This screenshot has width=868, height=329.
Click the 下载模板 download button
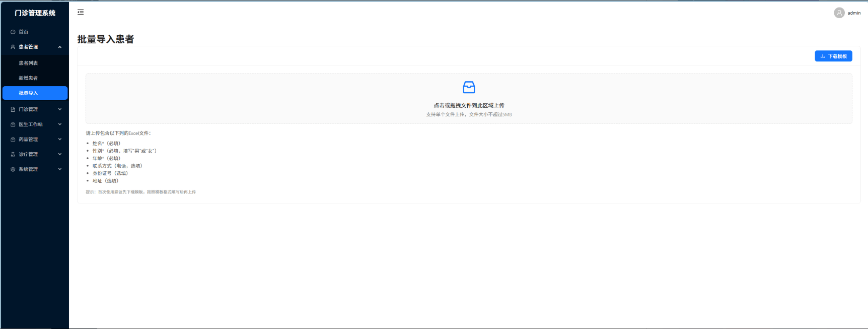pyautogui.click(x=833, y=56)
